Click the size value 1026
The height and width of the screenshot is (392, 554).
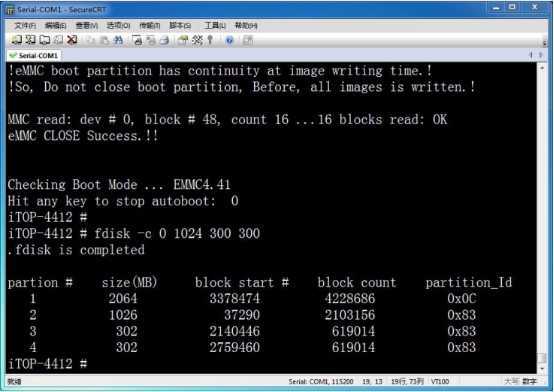click(x=123, y=315)
